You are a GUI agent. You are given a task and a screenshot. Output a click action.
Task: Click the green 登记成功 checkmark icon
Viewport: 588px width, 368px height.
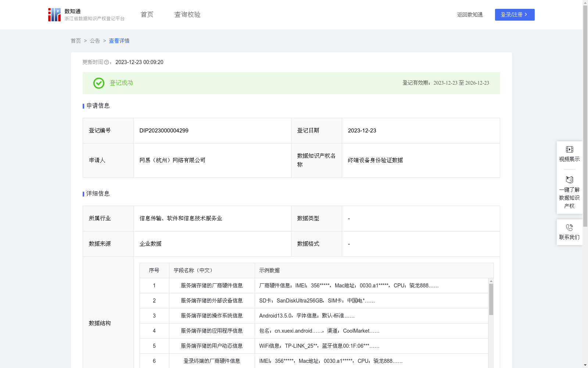tap(99, 83)
